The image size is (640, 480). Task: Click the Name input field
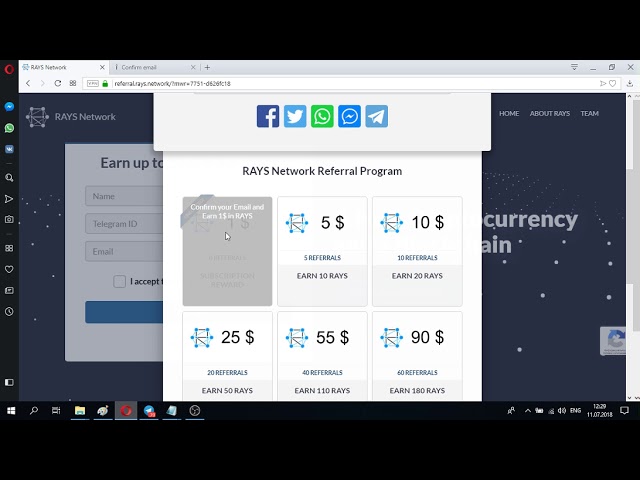click(x=124, y=196)
